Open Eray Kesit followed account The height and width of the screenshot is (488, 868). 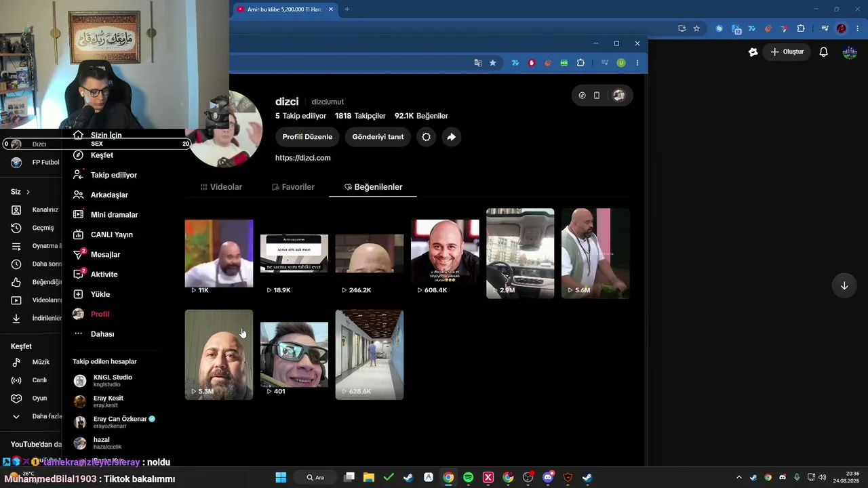[99, 401]
